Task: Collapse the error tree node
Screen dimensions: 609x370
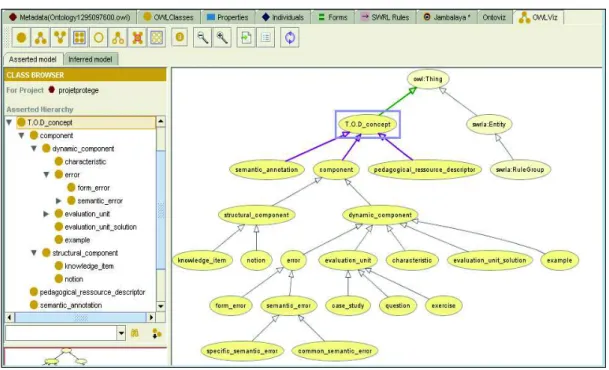Action: [x=46, y=174]
